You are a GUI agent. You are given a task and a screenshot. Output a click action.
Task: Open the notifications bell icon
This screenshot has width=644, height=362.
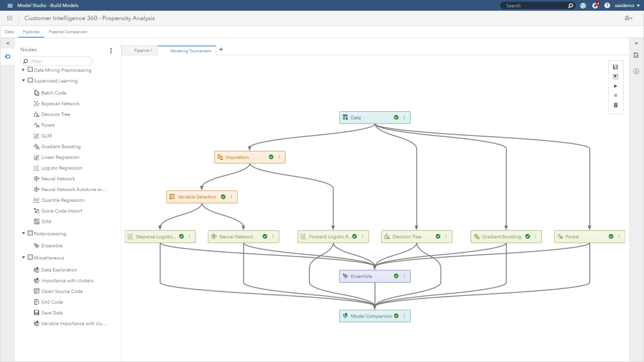[x=595, y=6]
